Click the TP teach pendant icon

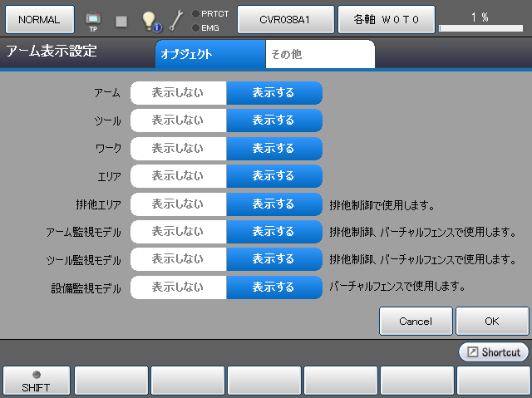93,20
